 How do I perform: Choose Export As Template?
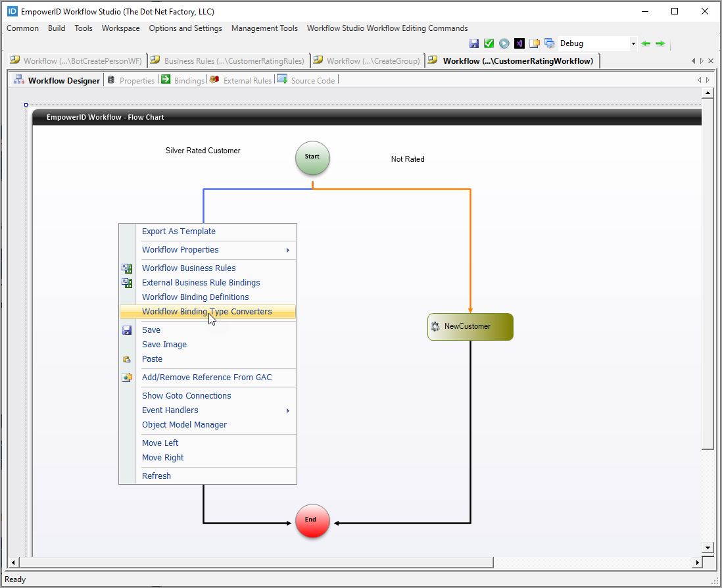coord(179,232)
